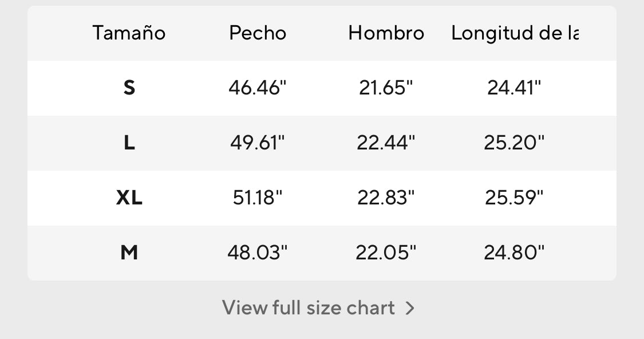This screenshot has width=644, height=339.
Task: Click the Hombro column header
Action: [x=386, y=33]
